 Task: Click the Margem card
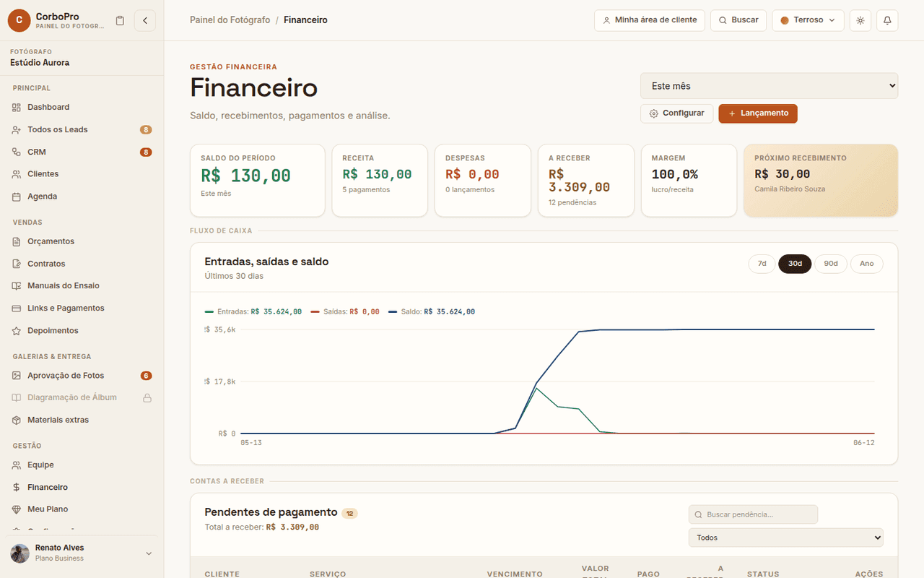click(x=689, y=181)
